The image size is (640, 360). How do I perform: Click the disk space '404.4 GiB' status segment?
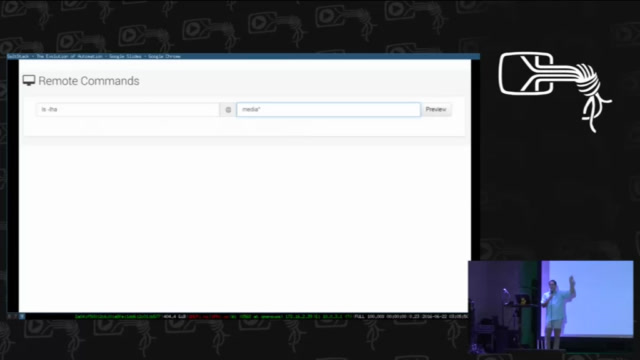pos(174,316)
